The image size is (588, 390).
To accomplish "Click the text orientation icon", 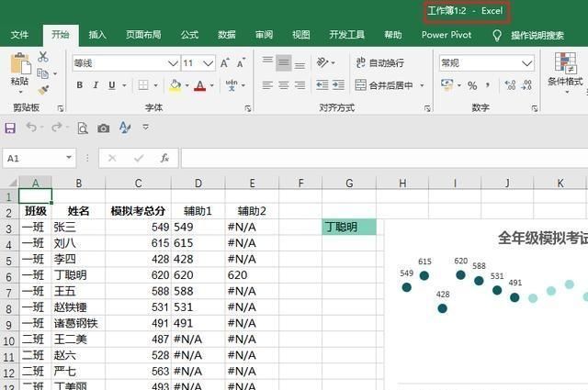I will 322,62.
